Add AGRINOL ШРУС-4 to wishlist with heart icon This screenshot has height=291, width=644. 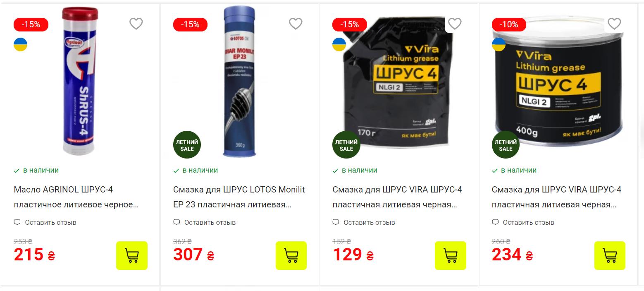136,24
